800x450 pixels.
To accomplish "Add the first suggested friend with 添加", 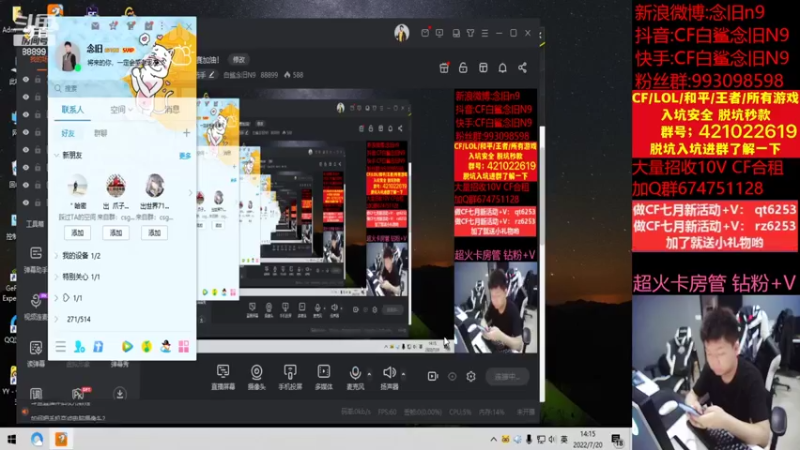I will click(78, 233).
